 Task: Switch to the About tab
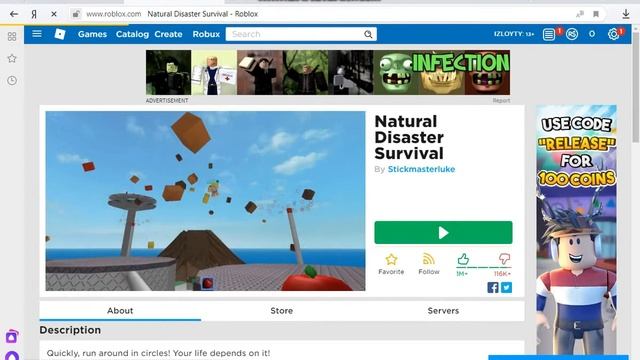click(x=120, y=311)
